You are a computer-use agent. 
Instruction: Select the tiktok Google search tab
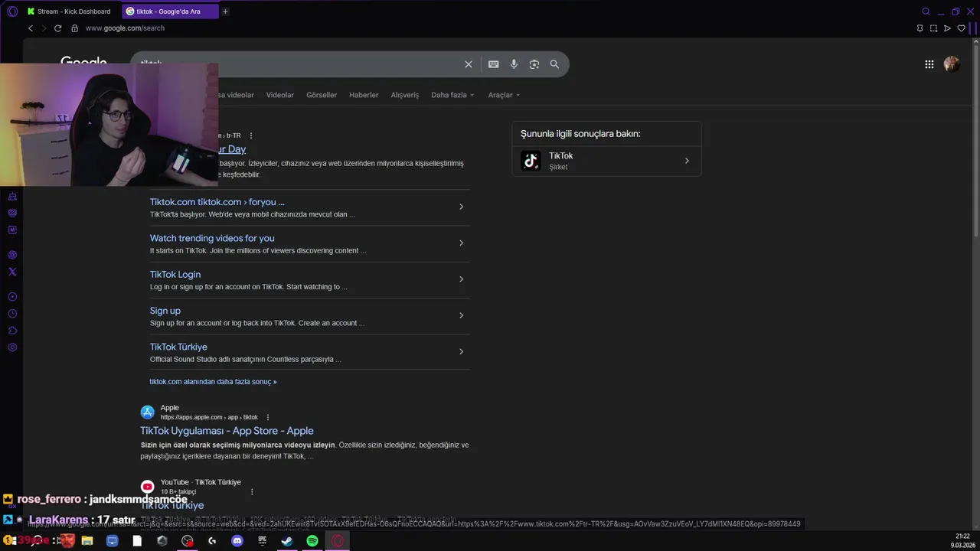[170, 11]
